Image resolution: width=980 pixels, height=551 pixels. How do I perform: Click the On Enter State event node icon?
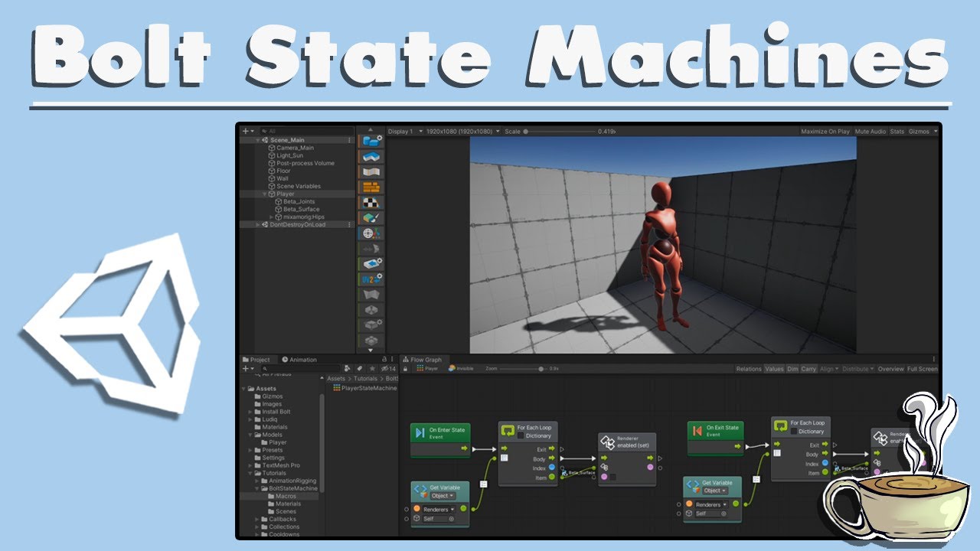[x=420, y=433]
